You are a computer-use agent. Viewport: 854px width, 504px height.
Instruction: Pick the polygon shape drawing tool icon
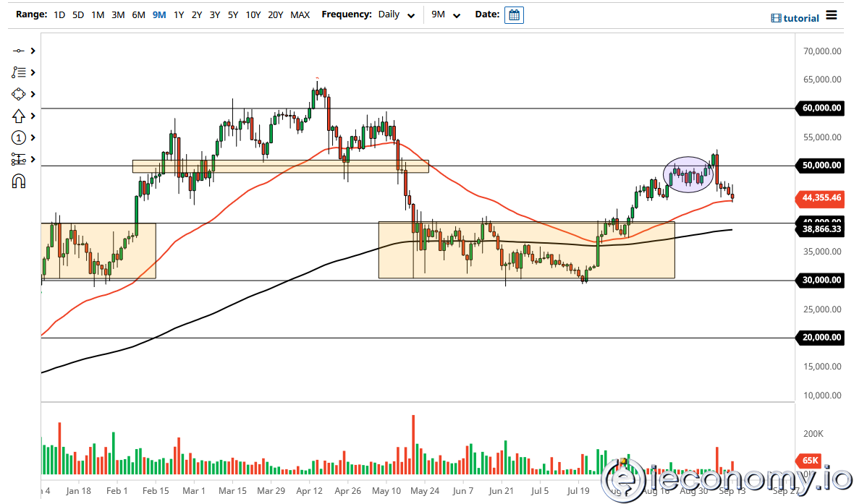(18, 94)
